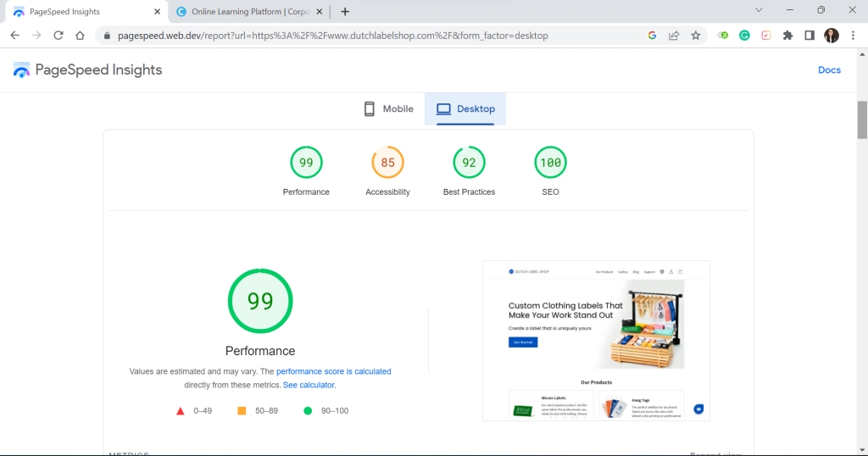Click the large Performance 99 gauge
868x456 pixels.
point(260,301)
